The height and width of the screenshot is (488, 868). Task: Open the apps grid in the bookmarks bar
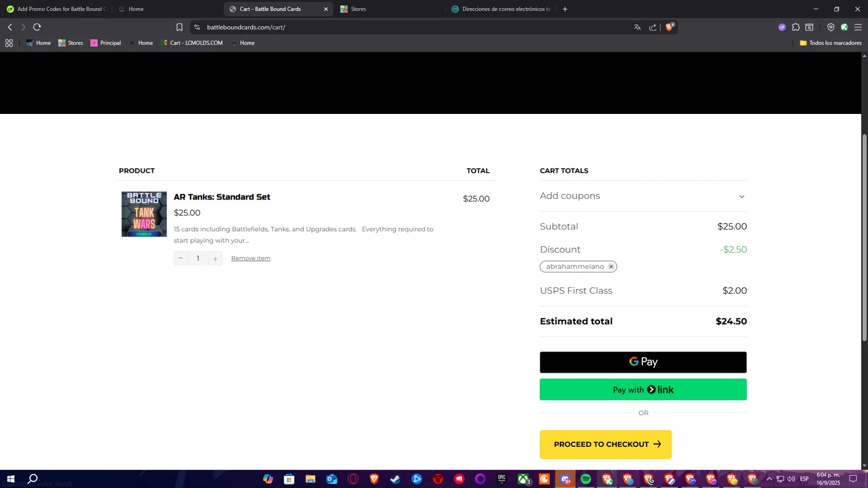click(9, 43)
